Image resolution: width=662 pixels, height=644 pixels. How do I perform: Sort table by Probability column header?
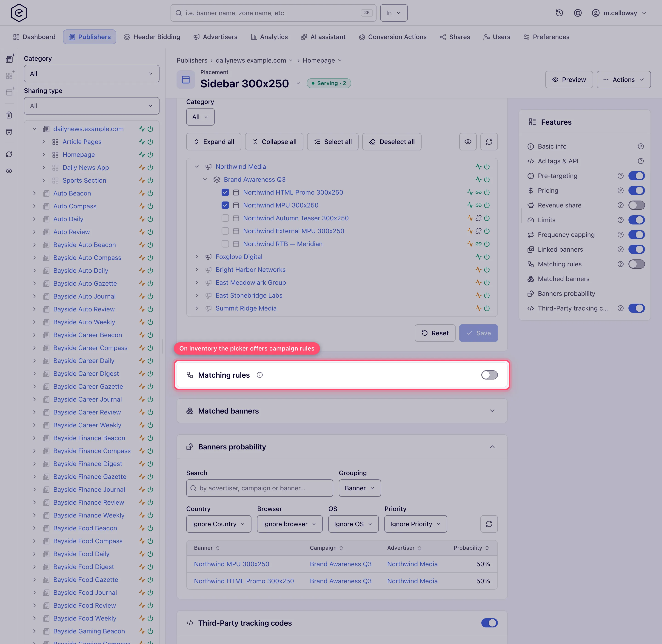471,548
